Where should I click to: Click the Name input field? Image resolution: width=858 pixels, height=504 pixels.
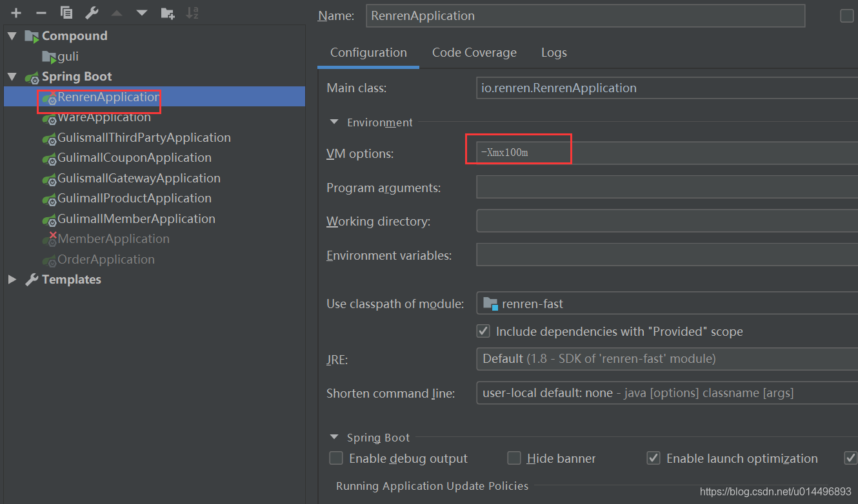586,16
